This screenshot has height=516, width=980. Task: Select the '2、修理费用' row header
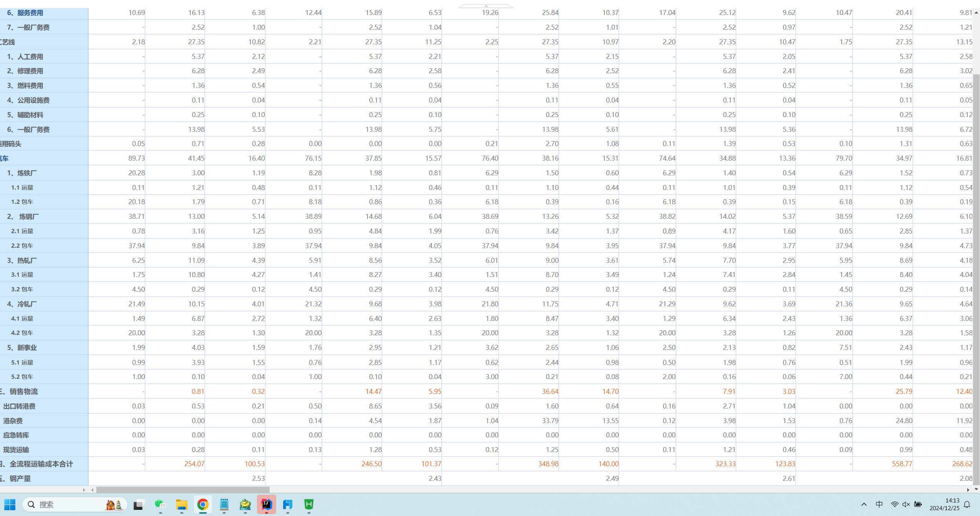click(x=44, y=71)
